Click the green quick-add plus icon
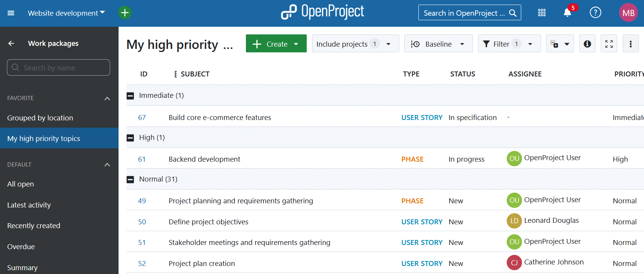The height and width of the screenshot is (274, 644). [x=125, y=13]
